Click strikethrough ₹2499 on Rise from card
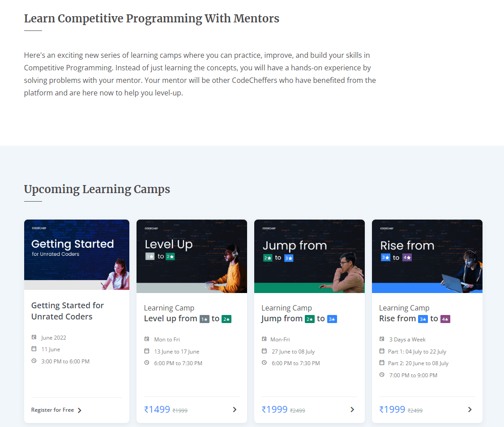This screenshot has height=427, width=504. 415,410
